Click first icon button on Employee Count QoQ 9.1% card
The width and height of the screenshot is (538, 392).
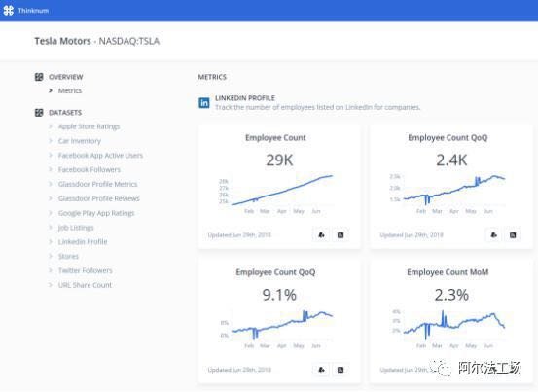[x=321, y=370]
